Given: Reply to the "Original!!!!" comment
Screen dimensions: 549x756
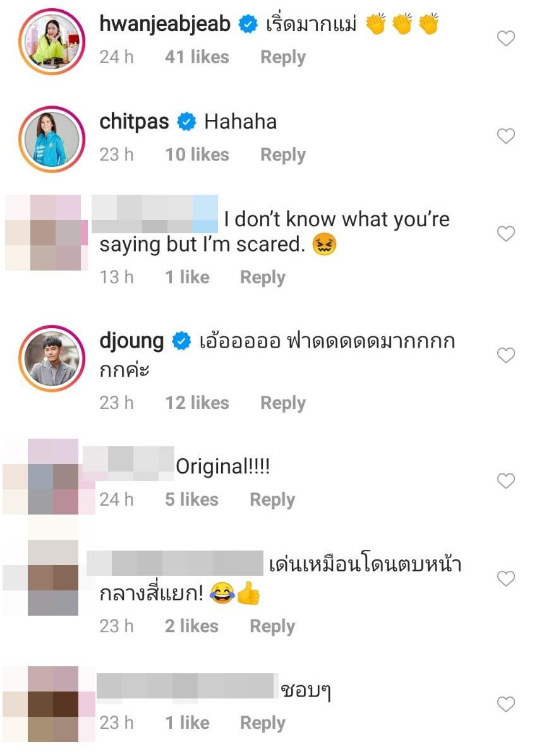Looking at the screenshot, I should click(272, 500).
